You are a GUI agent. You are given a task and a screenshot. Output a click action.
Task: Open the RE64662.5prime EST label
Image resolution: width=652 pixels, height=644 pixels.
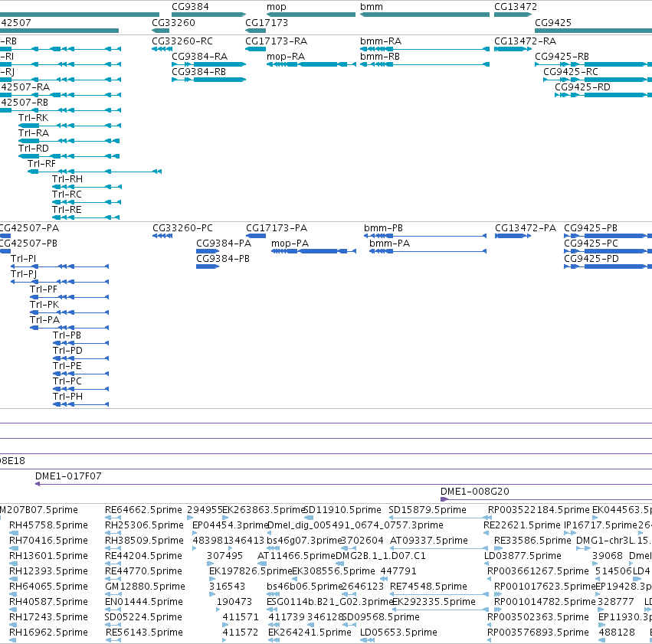tap(143, 510)
